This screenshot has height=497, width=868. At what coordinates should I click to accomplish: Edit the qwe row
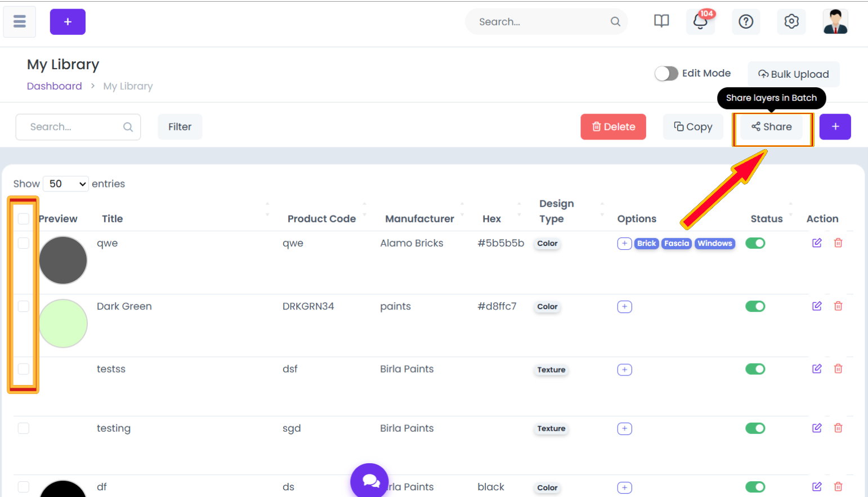tap(817, 243)
